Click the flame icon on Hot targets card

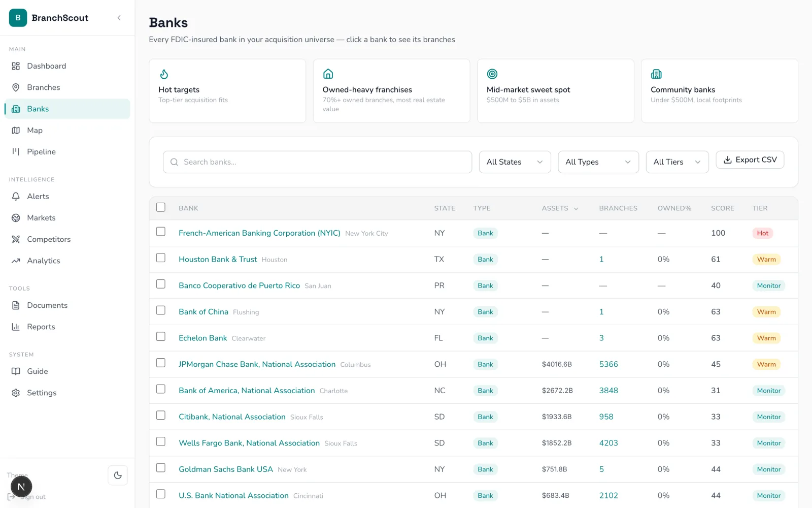coord(164,74)
